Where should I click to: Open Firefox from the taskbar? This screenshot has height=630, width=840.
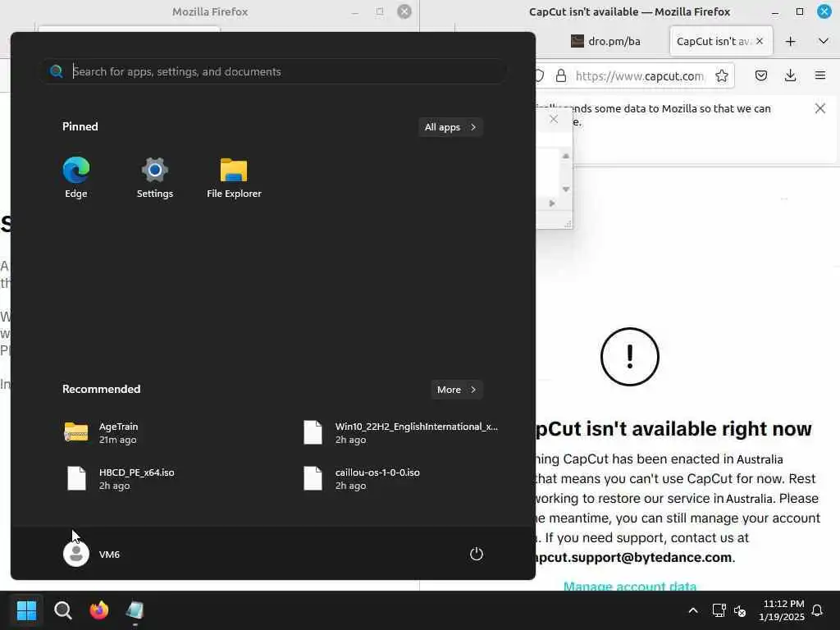pos(98,610)
